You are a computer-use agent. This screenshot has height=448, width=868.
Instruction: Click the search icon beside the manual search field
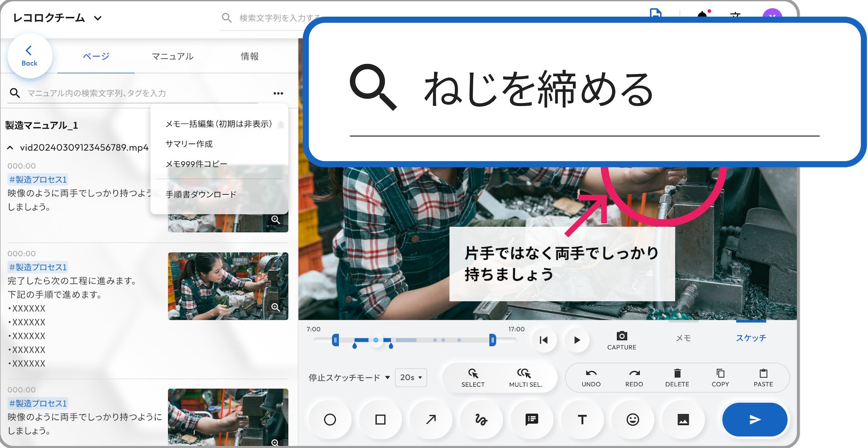coord(15,93)
